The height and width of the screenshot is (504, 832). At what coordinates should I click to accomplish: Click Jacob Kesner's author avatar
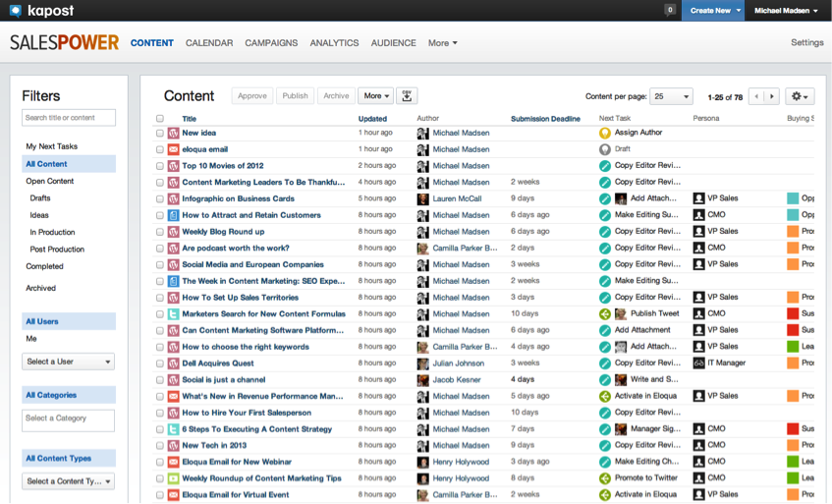[423, 380]
